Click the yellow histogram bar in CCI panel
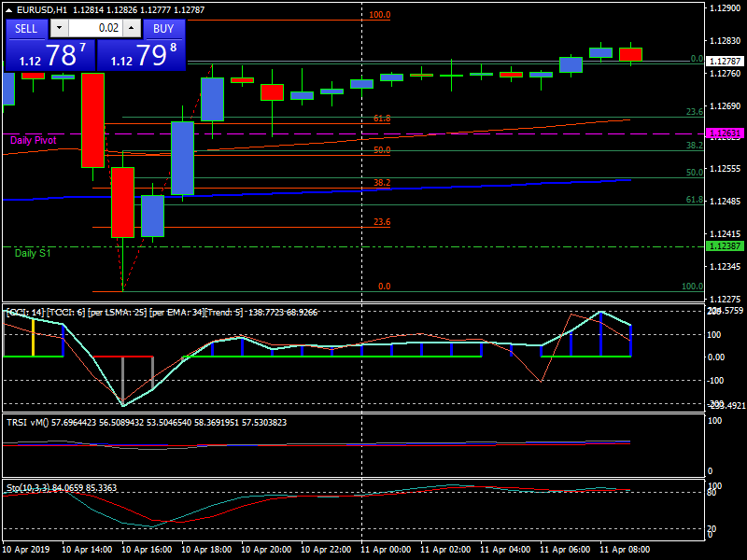 [34, 337]
